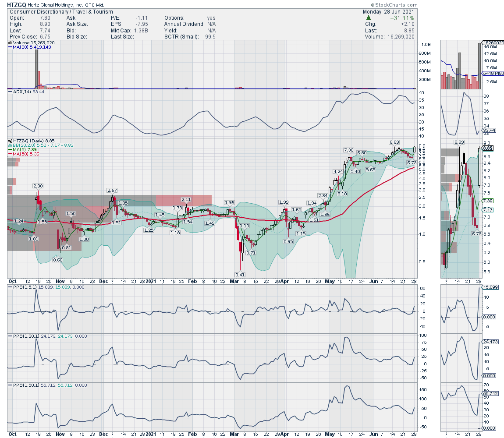Click the 4.24 price label in May
Screen dimensions: 504x438
338,172
